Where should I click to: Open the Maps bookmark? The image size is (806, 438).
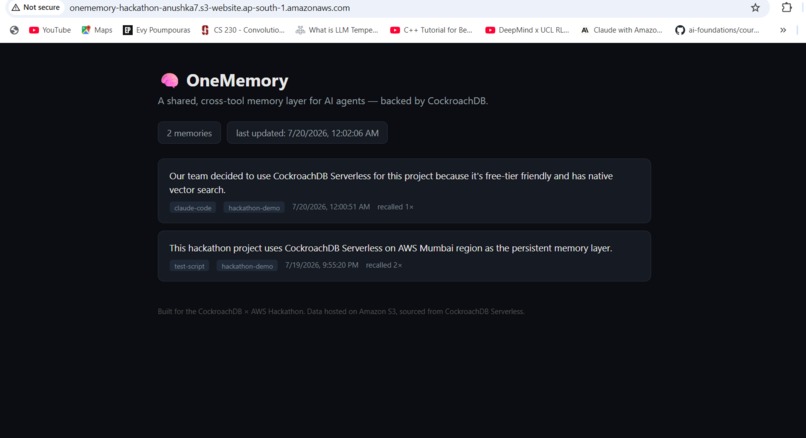[97, 30]
